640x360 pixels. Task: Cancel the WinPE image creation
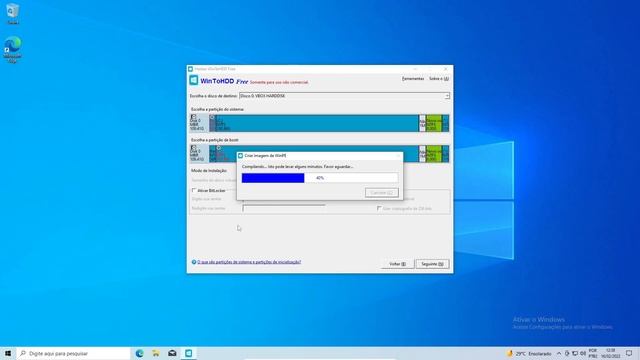coord(382,193)
